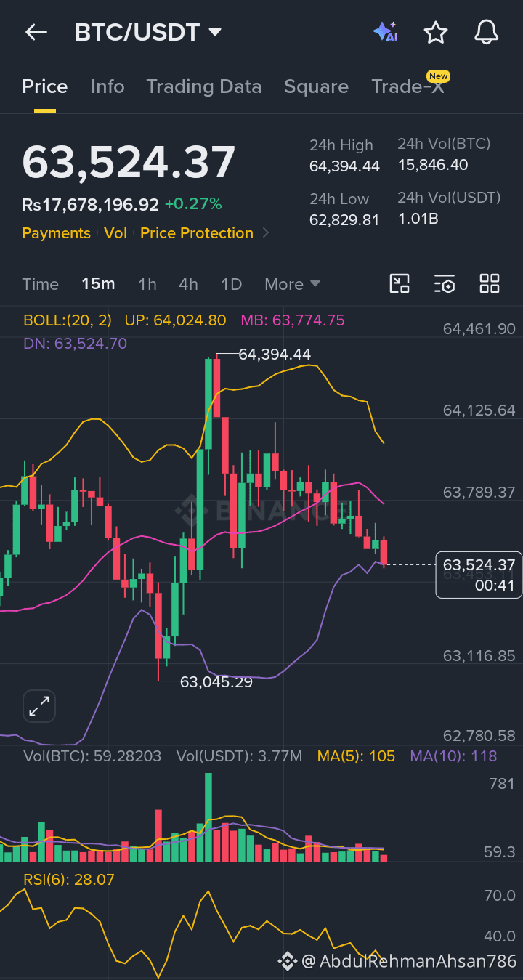Select the 1D chart interval
523x980 pixels.
(231, 284)
